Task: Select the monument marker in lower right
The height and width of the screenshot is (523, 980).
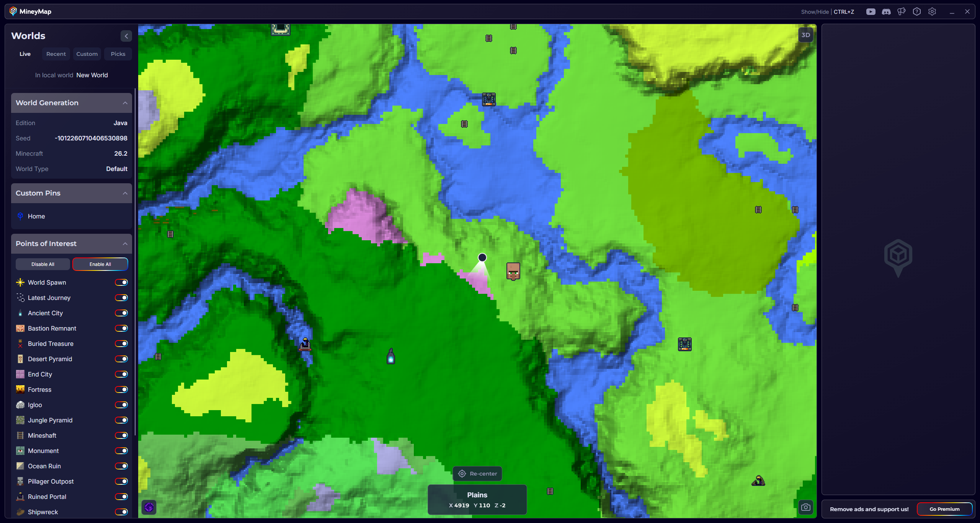Action: 684,344
